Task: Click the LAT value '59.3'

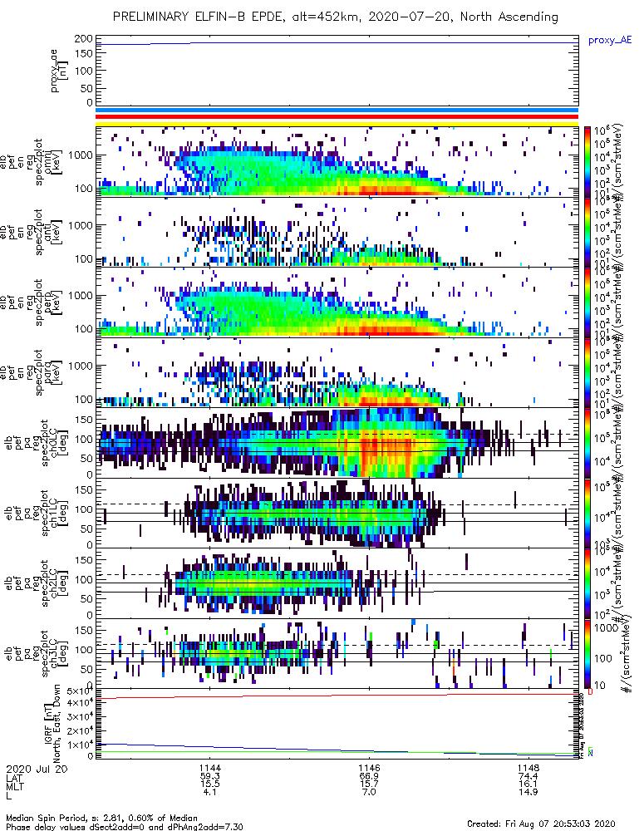Action: tap(210, 776)
